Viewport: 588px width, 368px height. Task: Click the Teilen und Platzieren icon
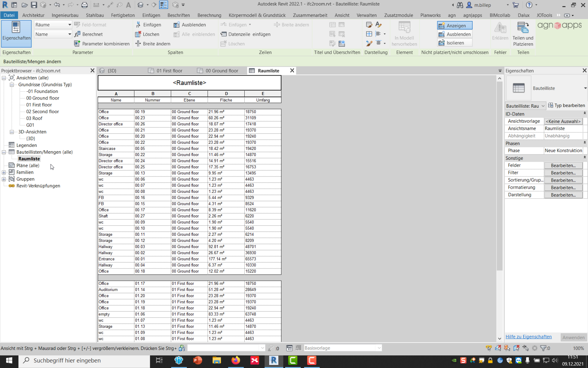[x=523, y=33]
